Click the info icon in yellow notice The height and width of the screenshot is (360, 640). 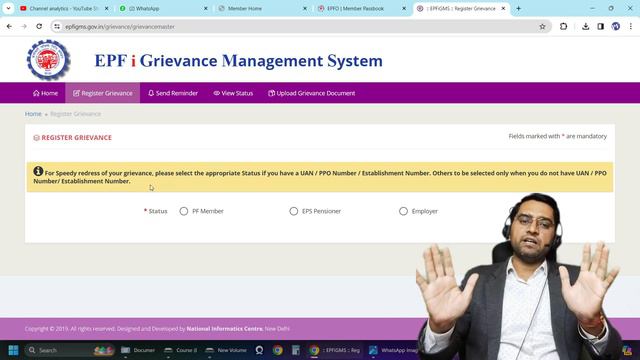click(x=38, y=171)
